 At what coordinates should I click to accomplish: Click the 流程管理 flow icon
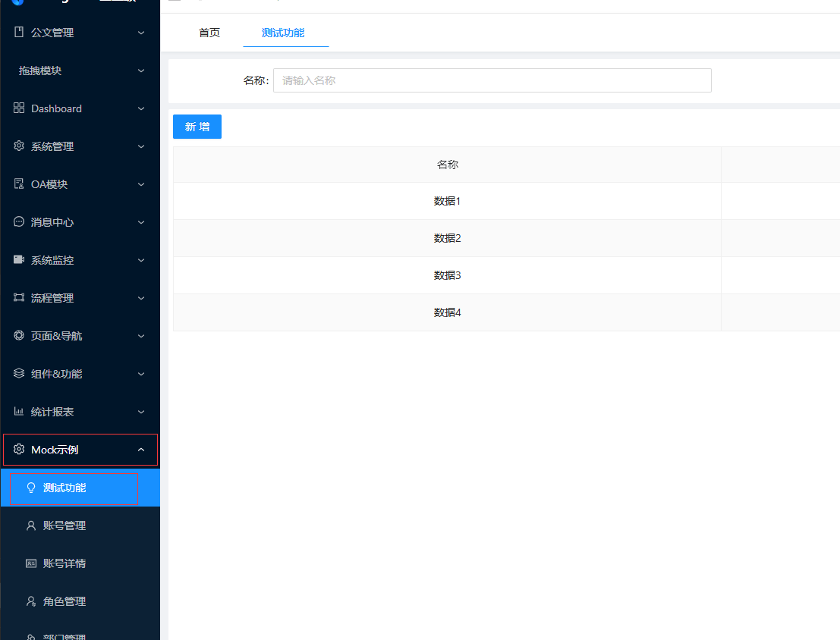(x=19, y=298)
